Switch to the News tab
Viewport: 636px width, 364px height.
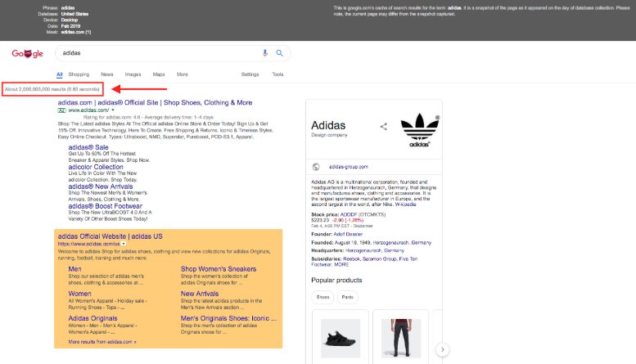point(107,74)
